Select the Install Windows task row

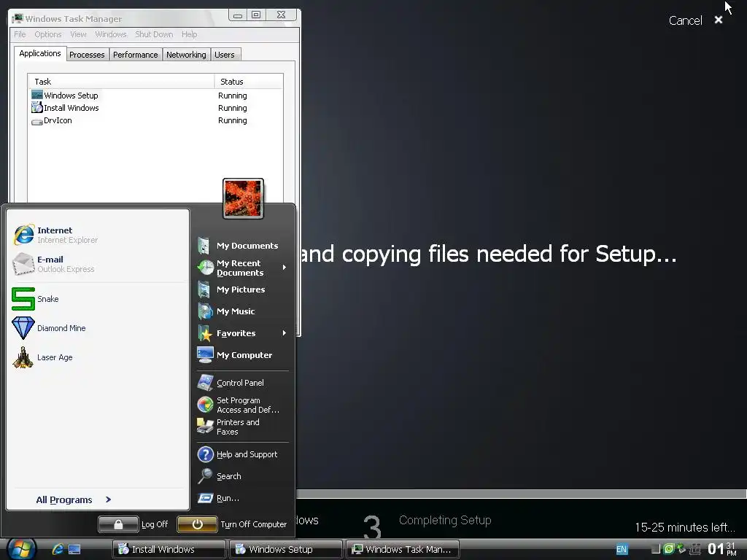pyautogui.click(x=155, y=108)
